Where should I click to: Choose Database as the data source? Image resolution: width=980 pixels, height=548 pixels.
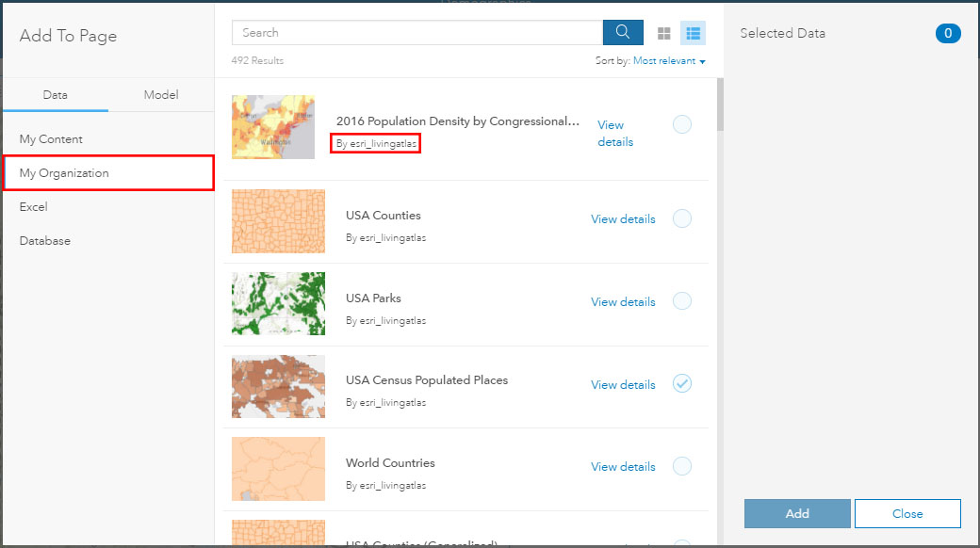click(45, 241)
